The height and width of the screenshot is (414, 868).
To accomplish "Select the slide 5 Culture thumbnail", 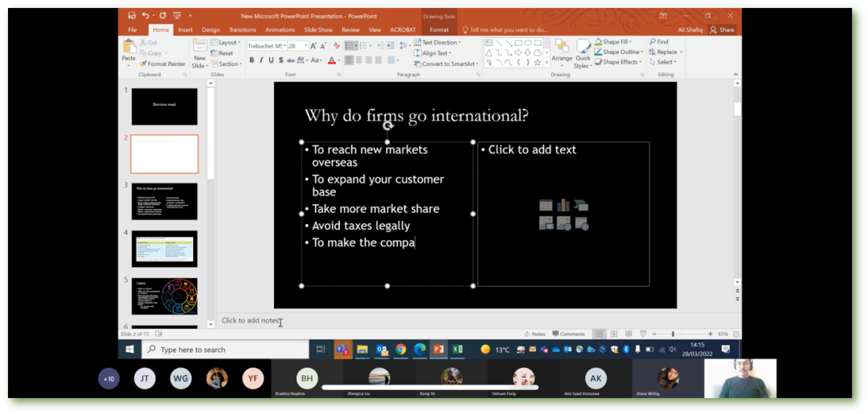I will pyautogui.click(x=165, y=296).
